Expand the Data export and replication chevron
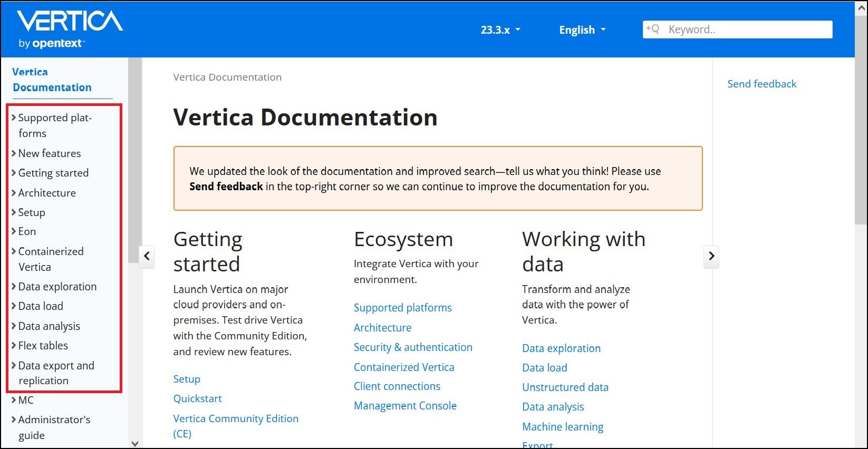The width and height of the screenshot is (868, 449). [14, 366]
